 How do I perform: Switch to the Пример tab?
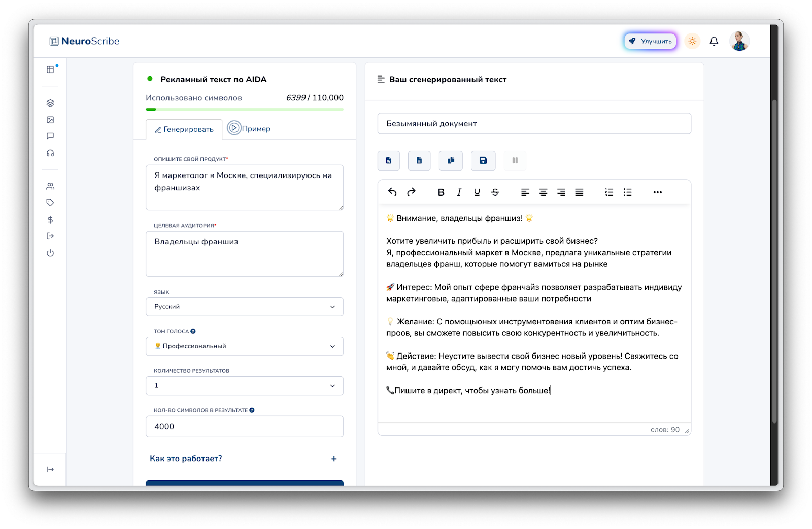(249, 128)
